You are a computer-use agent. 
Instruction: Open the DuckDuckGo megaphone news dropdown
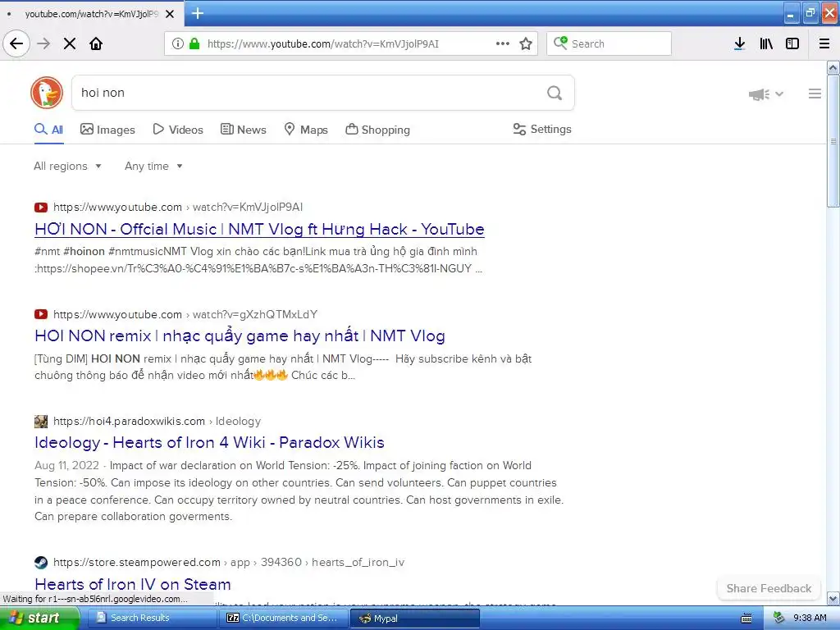coord(765,94)
